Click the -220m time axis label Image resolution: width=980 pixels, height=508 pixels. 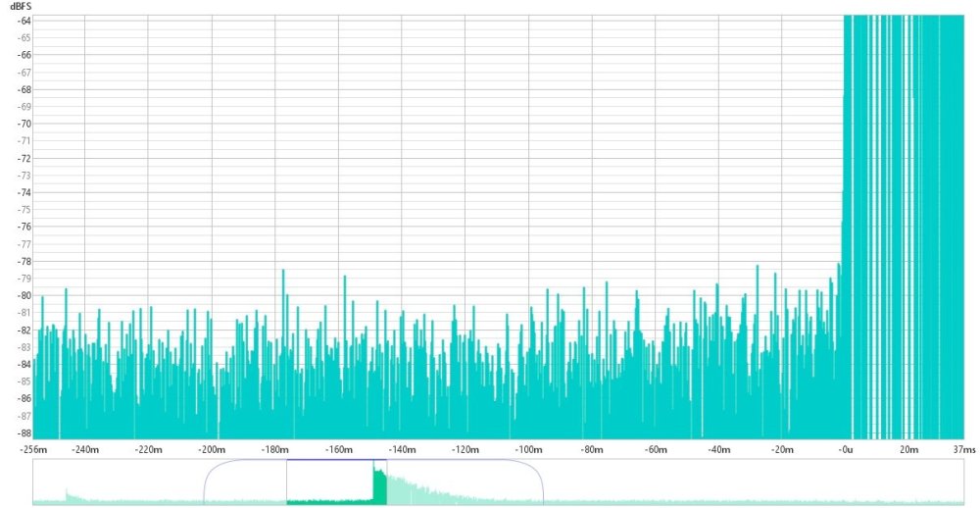coord(148,450)
